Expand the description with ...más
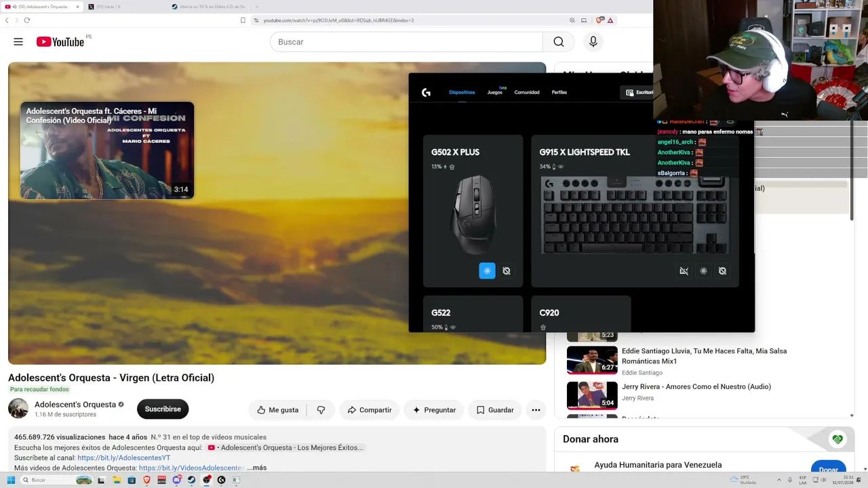 (257, 468)
